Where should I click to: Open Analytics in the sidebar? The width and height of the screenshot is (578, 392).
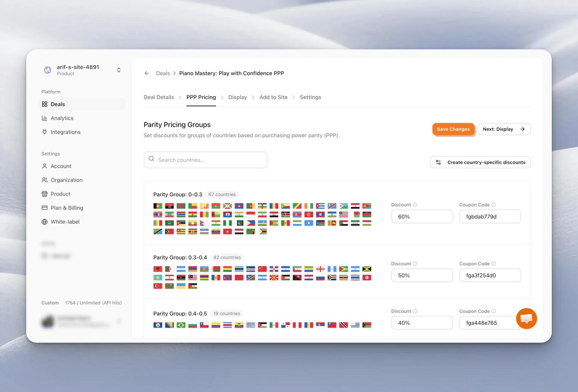click(x=82, y=118)
